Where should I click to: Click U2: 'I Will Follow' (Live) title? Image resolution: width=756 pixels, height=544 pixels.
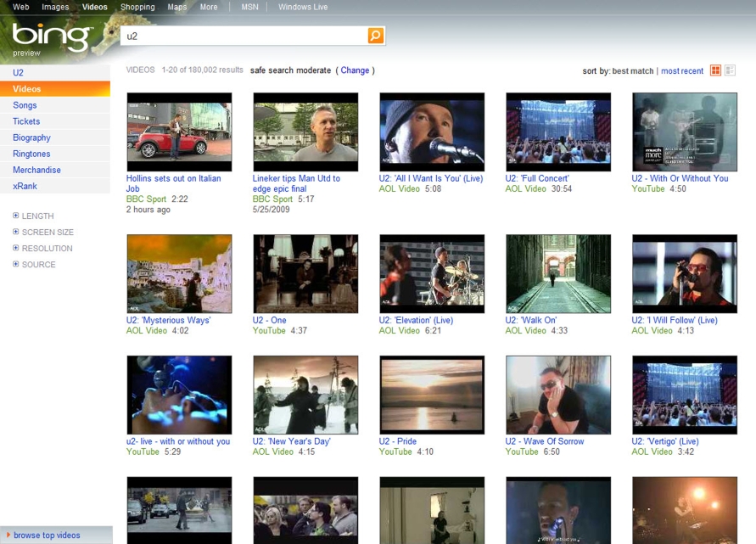coord(675,320)
